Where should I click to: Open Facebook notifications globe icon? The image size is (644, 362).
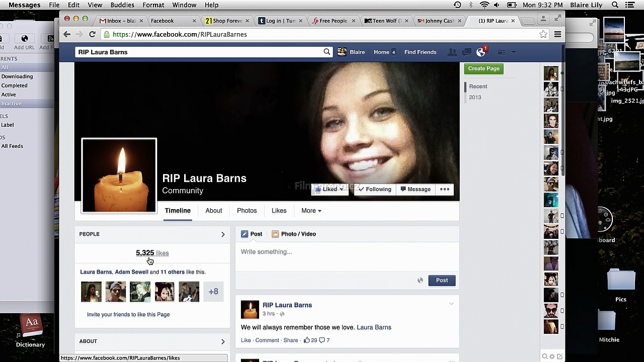[x=481, y=52]
